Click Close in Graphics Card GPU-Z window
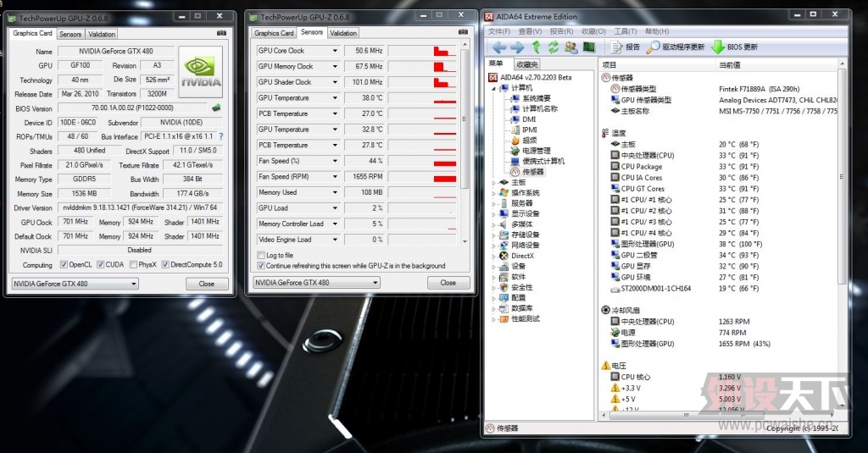 (x=207, y=284)
